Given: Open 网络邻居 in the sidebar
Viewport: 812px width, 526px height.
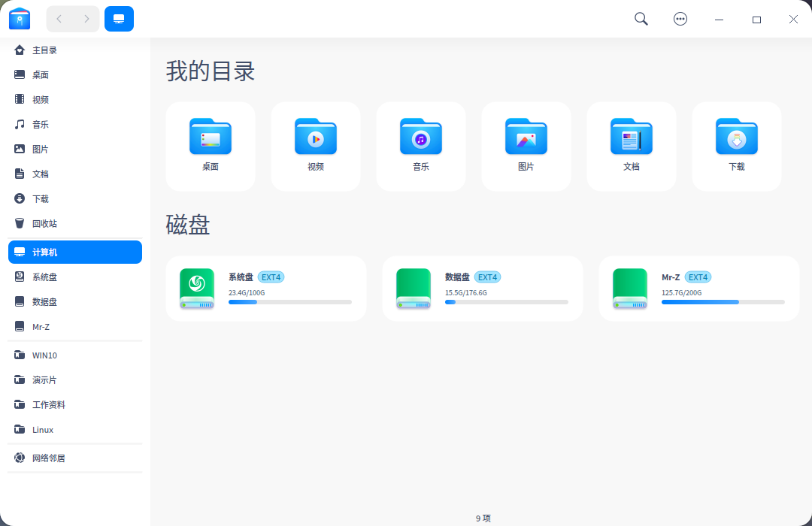Looking at the screenshot, I should (75, 458).
